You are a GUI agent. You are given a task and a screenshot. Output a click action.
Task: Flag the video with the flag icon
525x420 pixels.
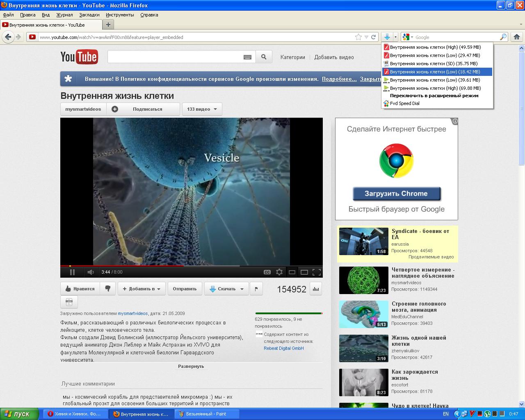click(x=256, y=289)
